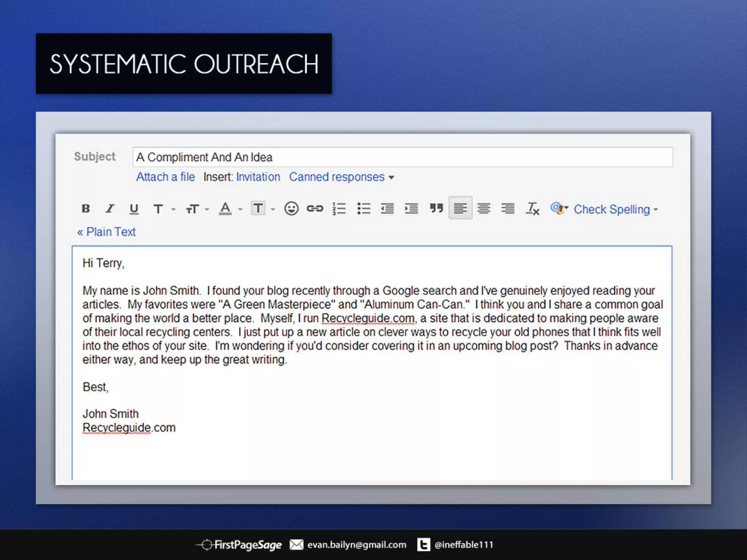Align text to the right
The height and width of the screenshot is (560, 747).
pos(508,209)
